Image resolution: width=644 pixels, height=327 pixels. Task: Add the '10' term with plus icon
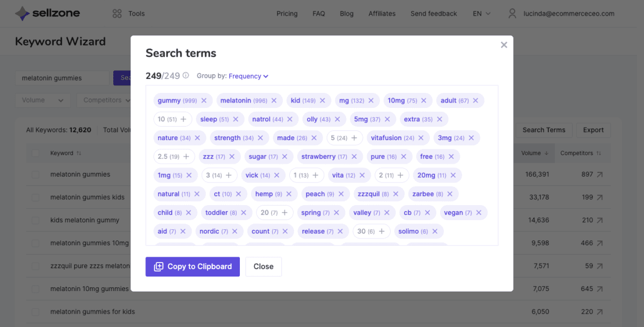(184, 119)
